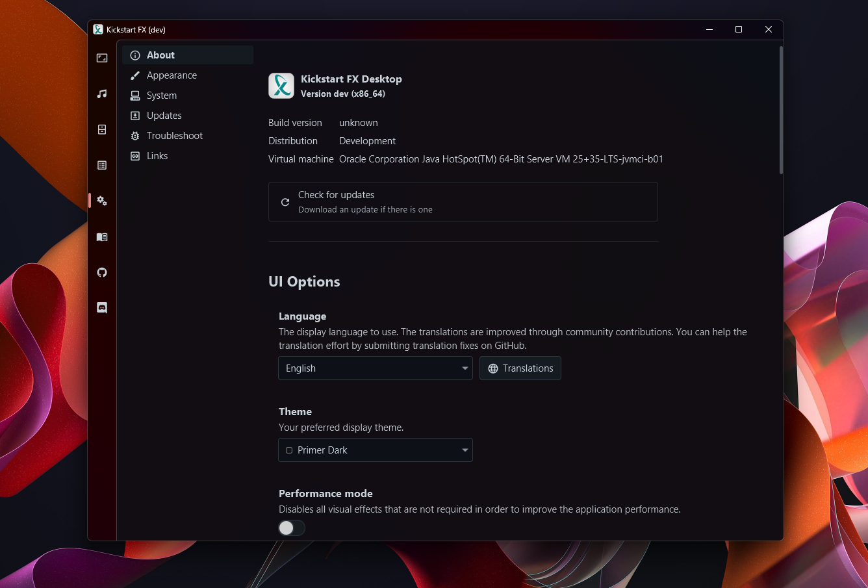Click the 'Version dev (x86_64)' text
The width and height of the screenshot is (868, 588).
[343, 94]
